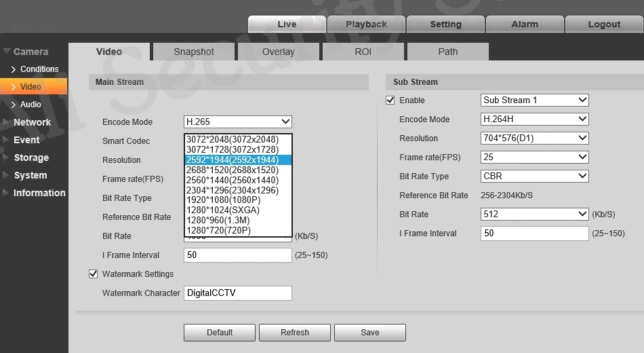Collapse the Camera section arrow

(x=7, y=52)
